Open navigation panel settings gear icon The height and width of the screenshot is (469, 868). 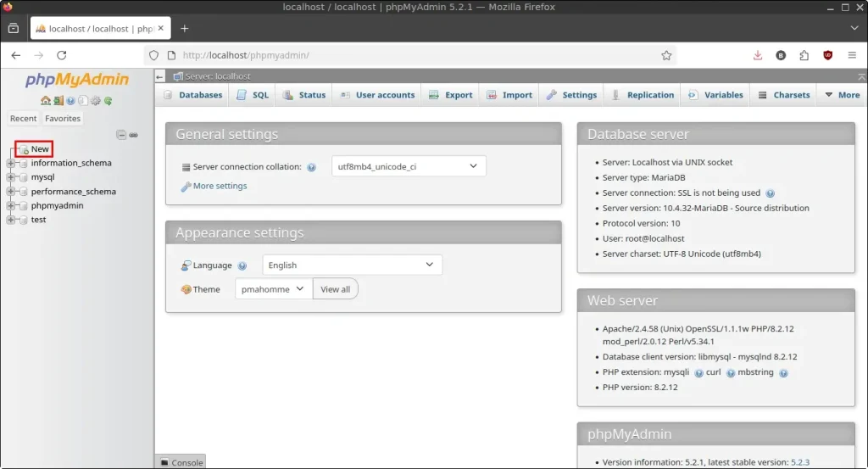(96, 101)
